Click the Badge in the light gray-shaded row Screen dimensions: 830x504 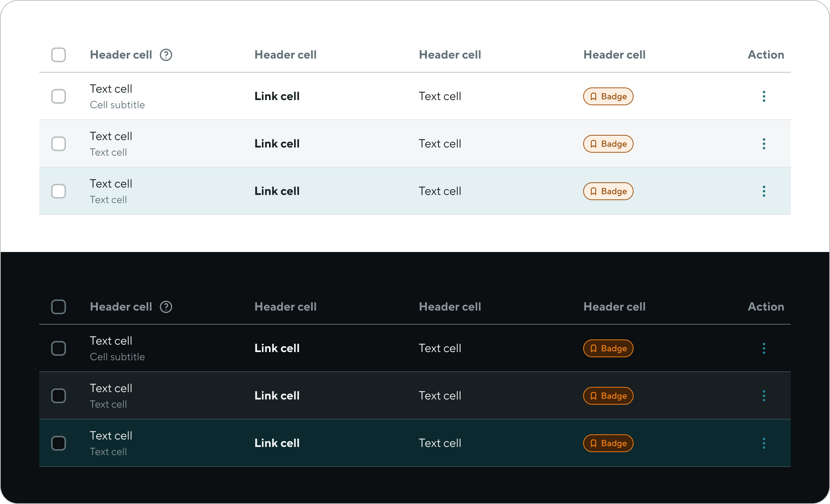(x=608, y=144)
